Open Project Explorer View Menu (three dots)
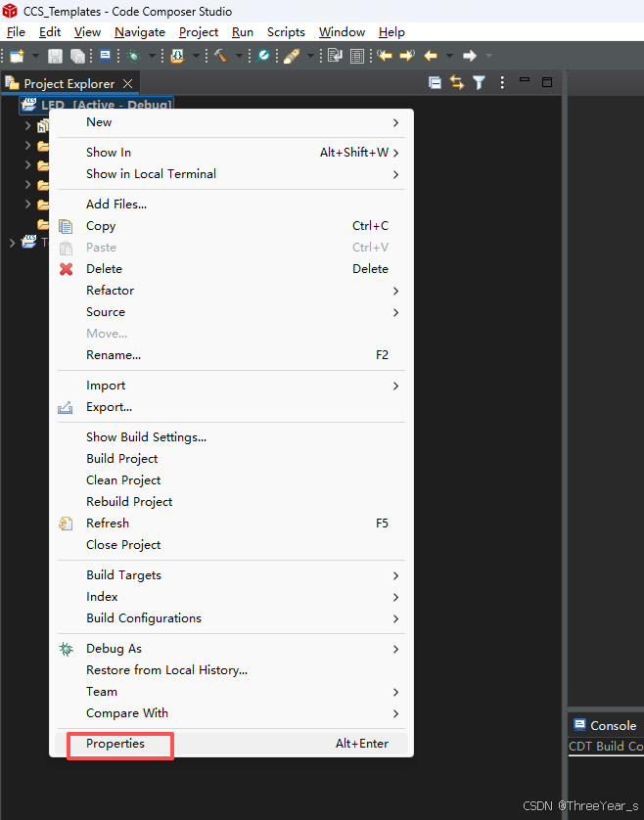Image resolution: width=644 pixels, height=820 pixels. (x=502, y=82)
